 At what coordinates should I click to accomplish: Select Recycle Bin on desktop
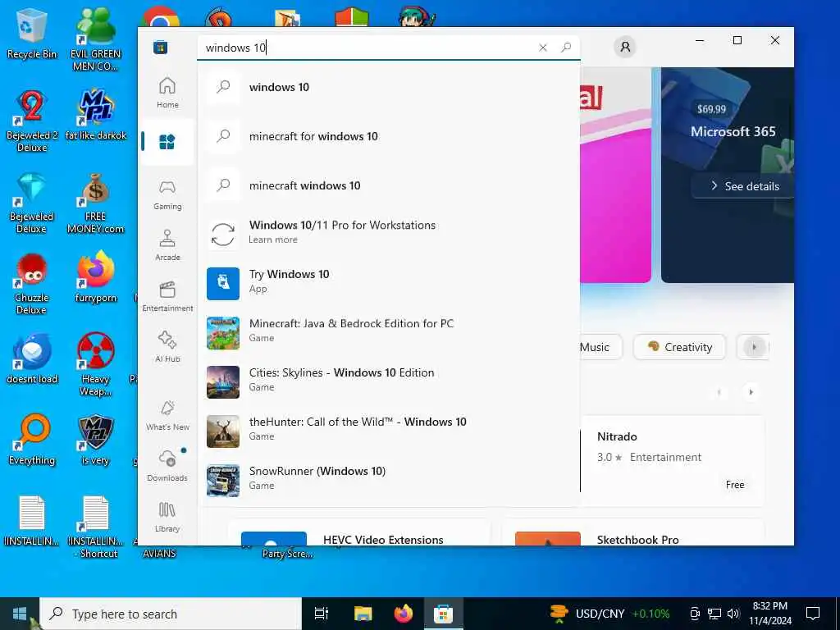pos(32,33)
